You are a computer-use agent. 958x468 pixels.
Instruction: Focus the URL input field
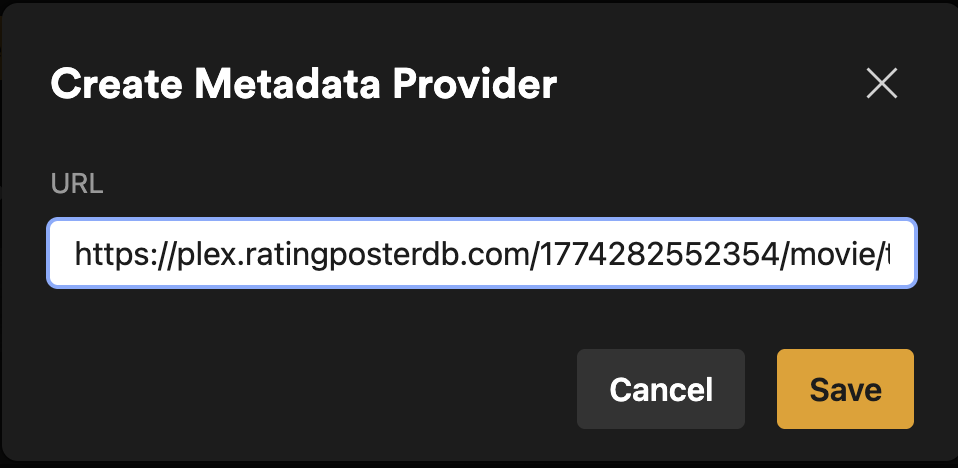(x=482, y=253)
